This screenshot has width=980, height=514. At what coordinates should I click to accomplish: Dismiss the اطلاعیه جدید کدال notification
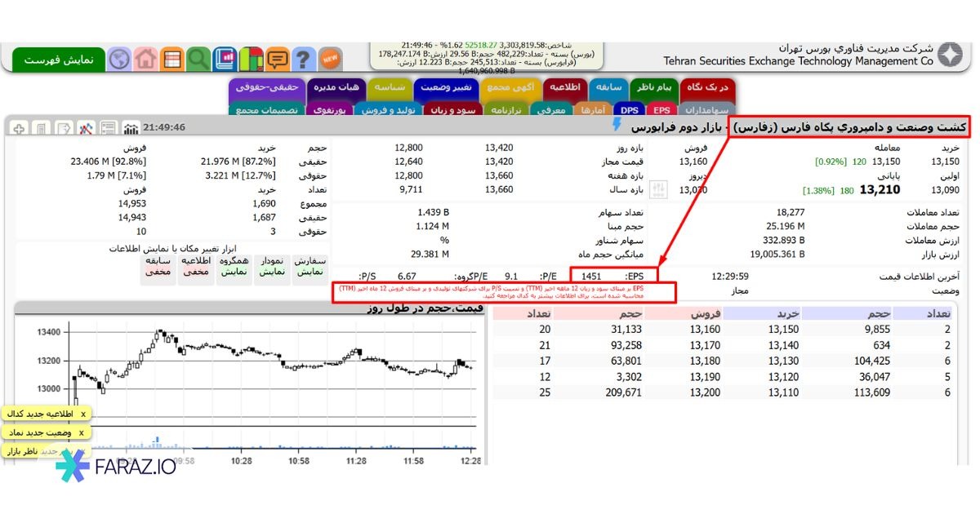coord(82,414)
